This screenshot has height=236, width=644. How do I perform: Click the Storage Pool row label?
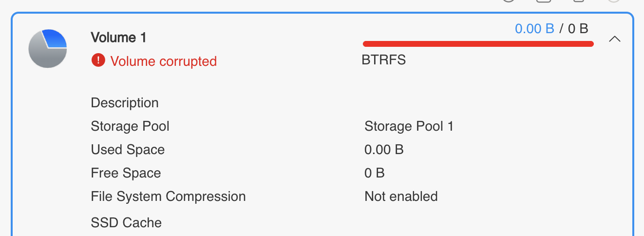coord(130,126)
